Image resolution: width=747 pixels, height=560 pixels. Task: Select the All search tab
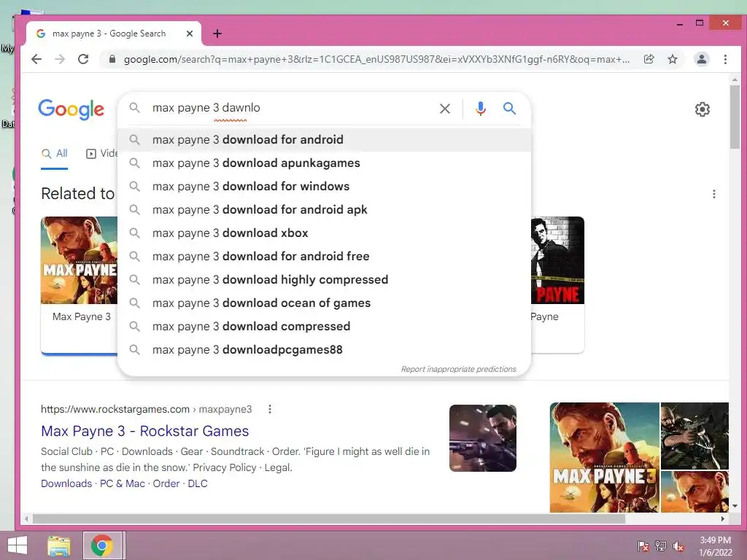coord(54,153)
